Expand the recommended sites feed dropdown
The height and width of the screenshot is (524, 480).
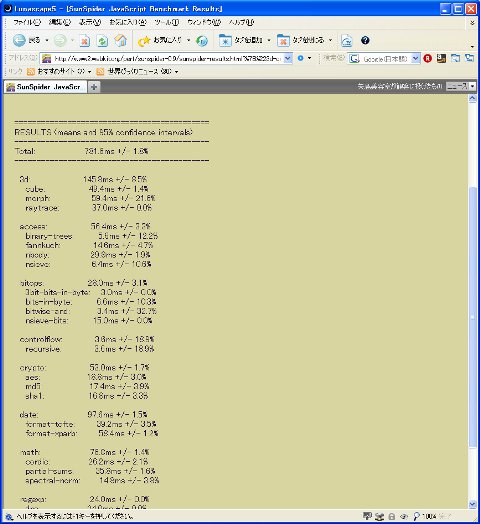coord(89,72)
